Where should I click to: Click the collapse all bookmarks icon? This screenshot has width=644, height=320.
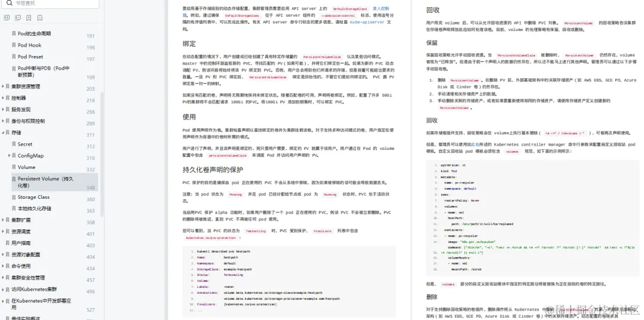point(18,18)
